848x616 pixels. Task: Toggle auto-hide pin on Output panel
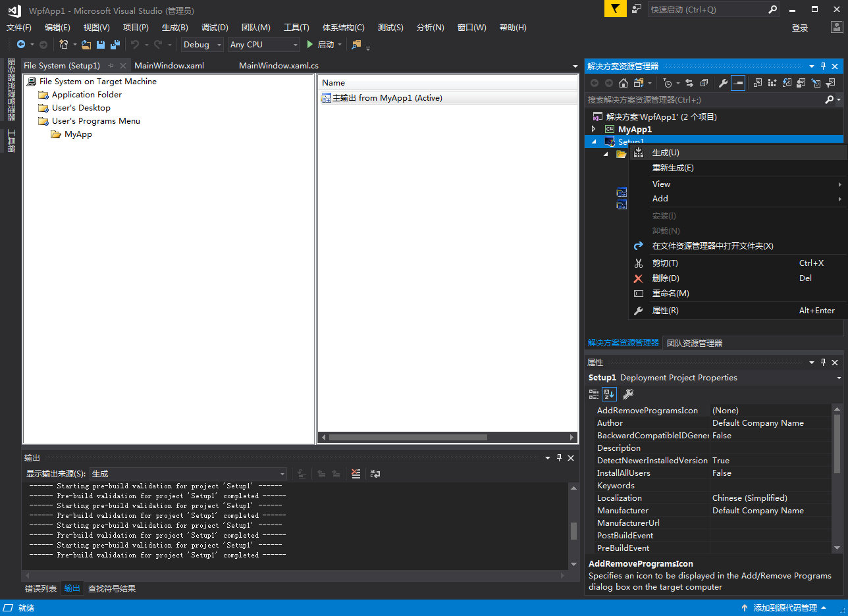tap(559, 457)
